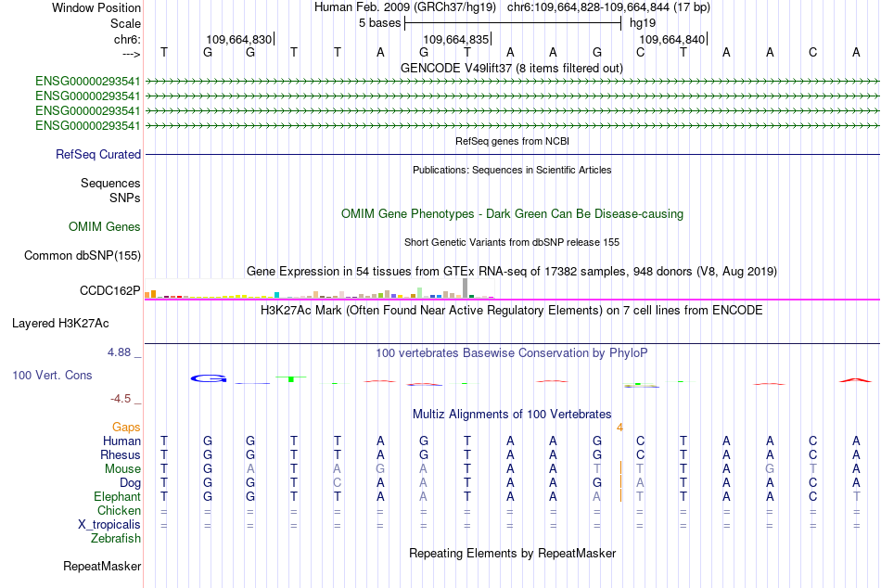Viewport: 881px width, 588px height.
Task: Click the large blue G conservation logo
Action: [x=209, y=379]
